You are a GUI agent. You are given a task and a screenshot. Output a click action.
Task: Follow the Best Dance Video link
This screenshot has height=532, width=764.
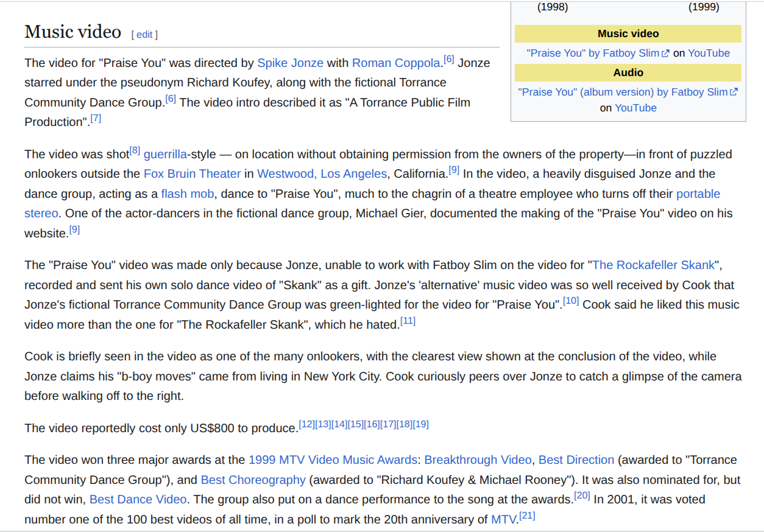click(x=138, y=500)
